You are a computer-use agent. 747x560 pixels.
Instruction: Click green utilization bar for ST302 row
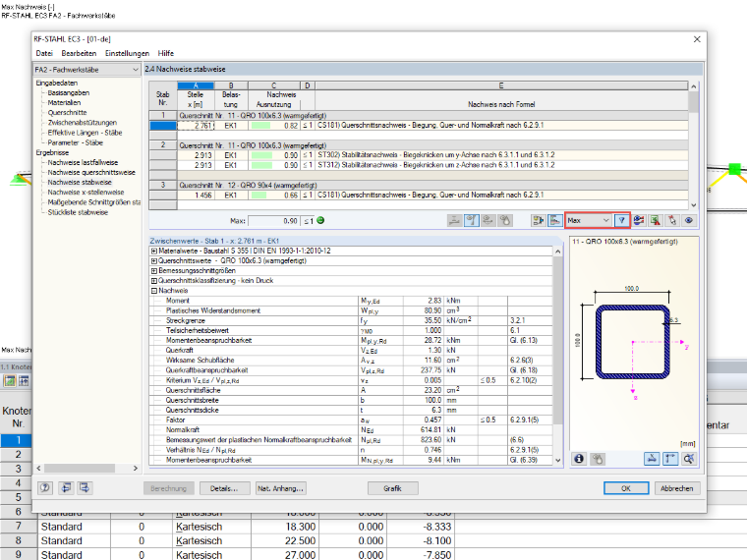(x=262, y=155)
